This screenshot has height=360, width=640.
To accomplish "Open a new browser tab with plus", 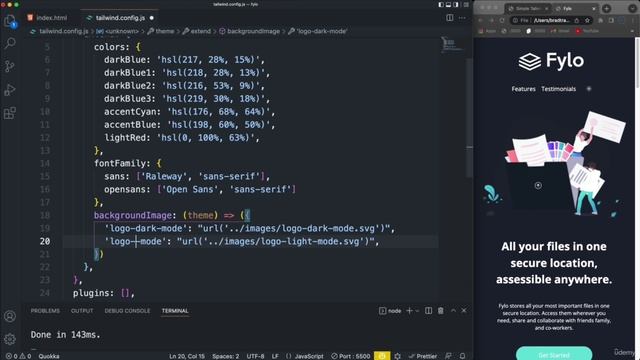I will [607, 8].
